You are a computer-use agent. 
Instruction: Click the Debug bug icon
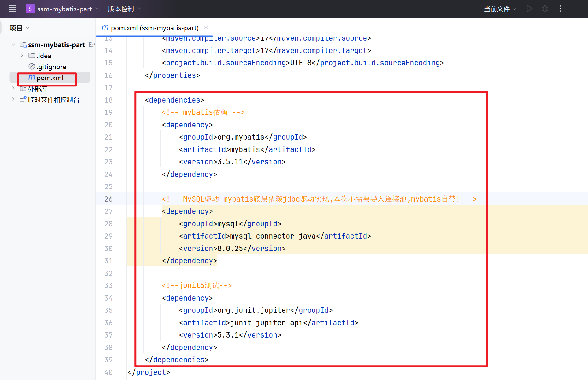tap(545, 9)
